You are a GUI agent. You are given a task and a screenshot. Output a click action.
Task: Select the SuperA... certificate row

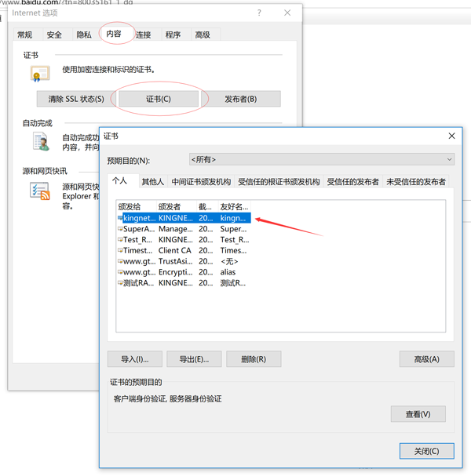(184, 228)
